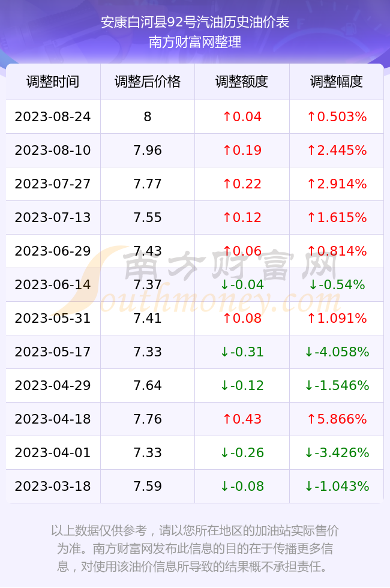Screen dimensions: 390x588
Task: Click the disclaimer text at bottom
Action: [x=195, y=548]
